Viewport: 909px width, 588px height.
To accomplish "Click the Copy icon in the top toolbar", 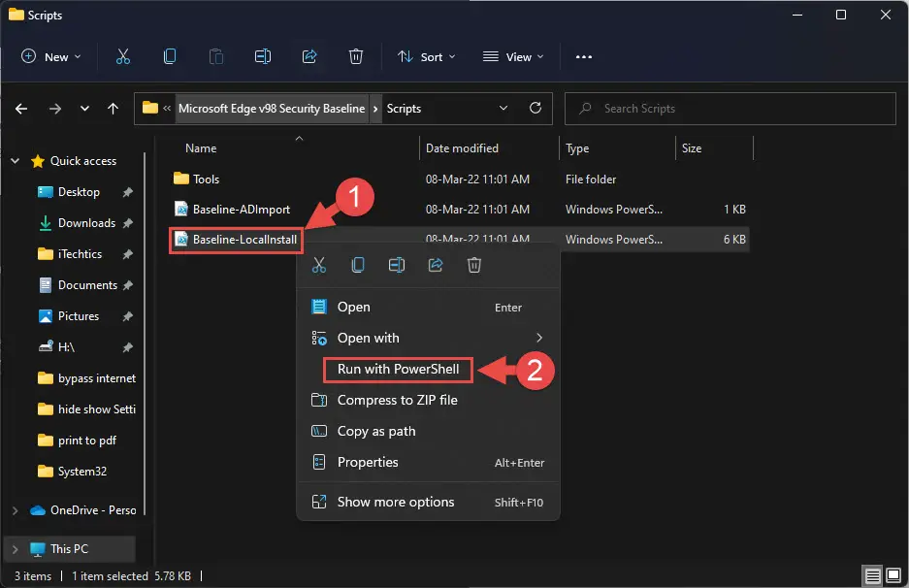I will click(170, 56).
